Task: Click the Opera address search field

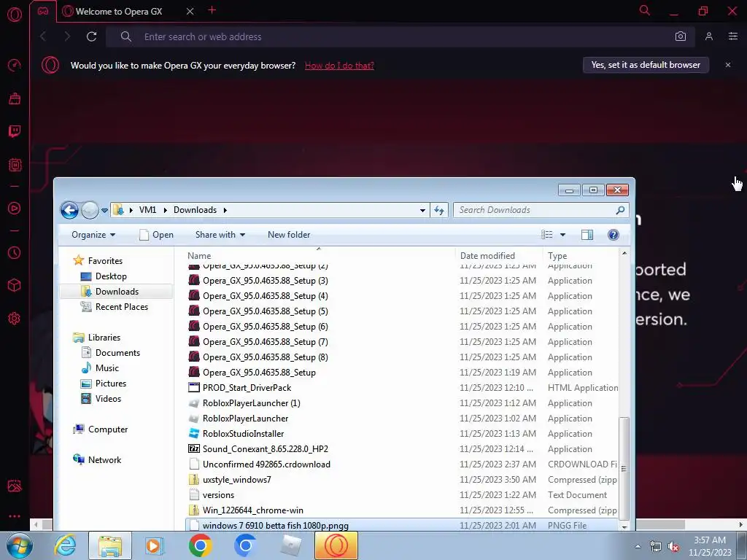Action: 400,36
